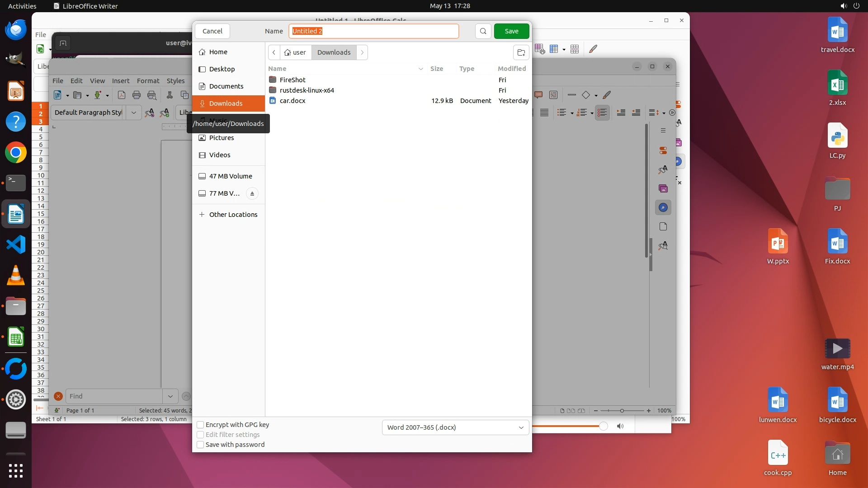Click the Cut scissors icon

point(170,95)
